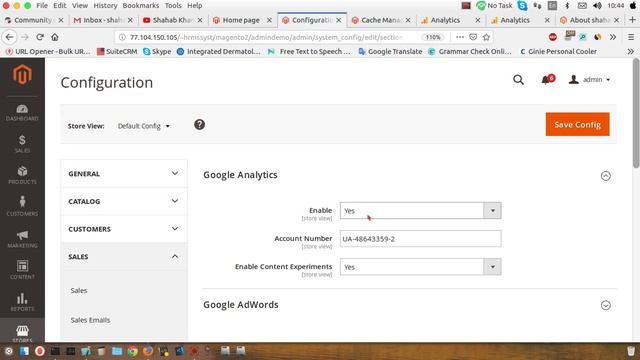Reload the page with refresh icon

[40, 37]
